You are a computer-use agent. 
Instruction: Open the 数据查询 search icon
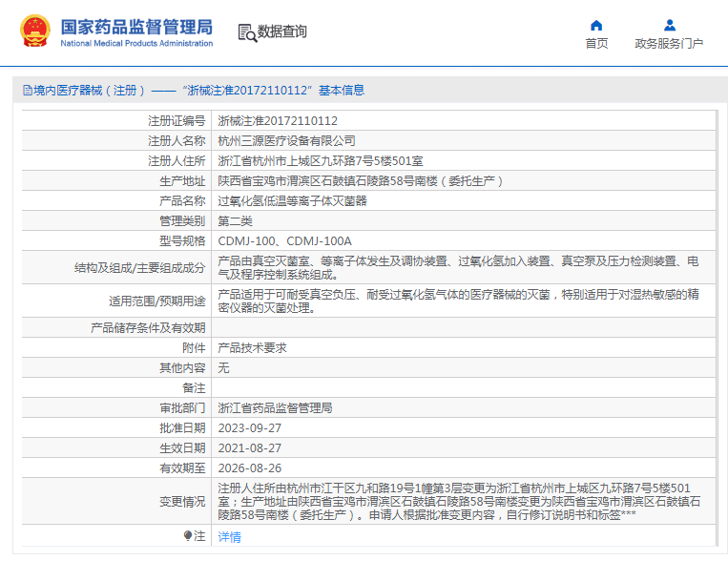tap(247, 33)
